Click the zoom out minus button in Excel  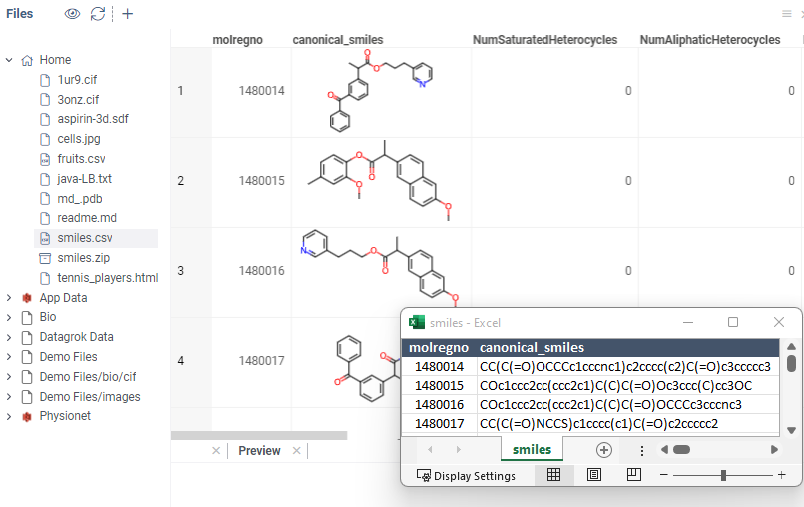(664, 476)
